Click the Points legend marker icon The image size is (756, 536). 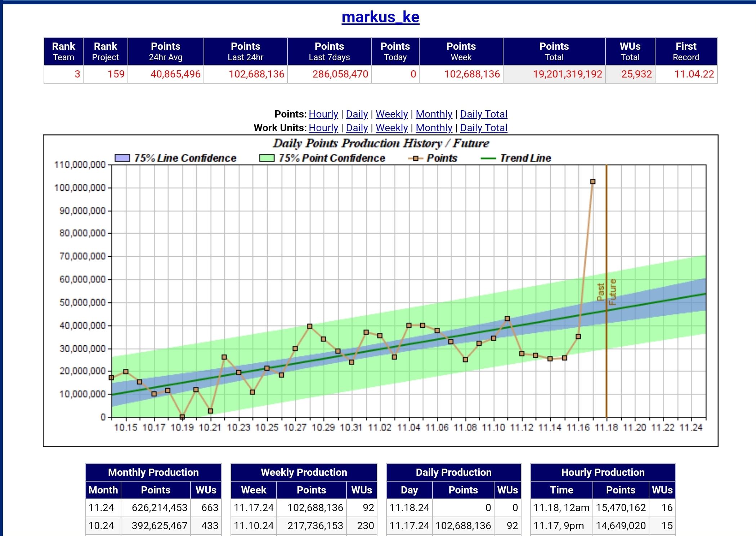[x=416, y=158]
